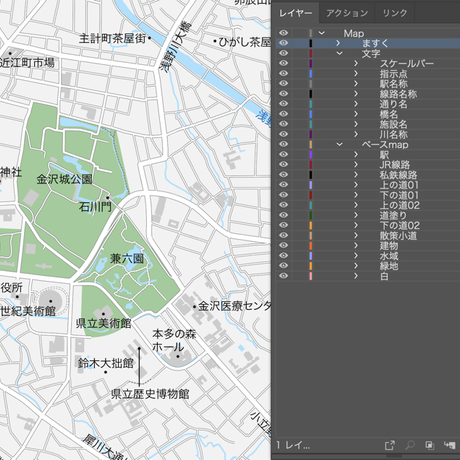Open the リンク tab
Screen dimensions: 460x460
[395, 13]
